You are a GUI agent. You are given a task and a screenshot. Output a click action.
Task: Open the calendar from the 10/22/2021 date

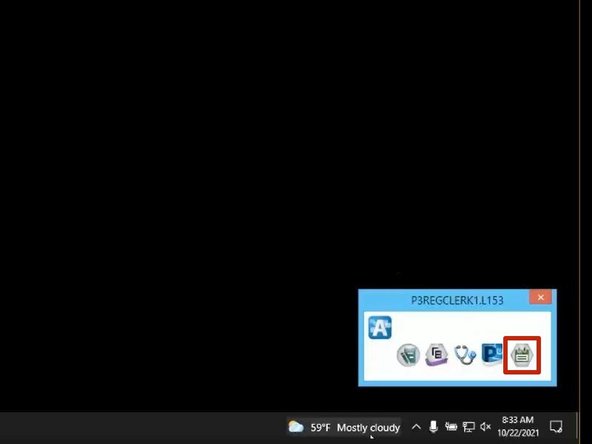(x=518, y=433)
